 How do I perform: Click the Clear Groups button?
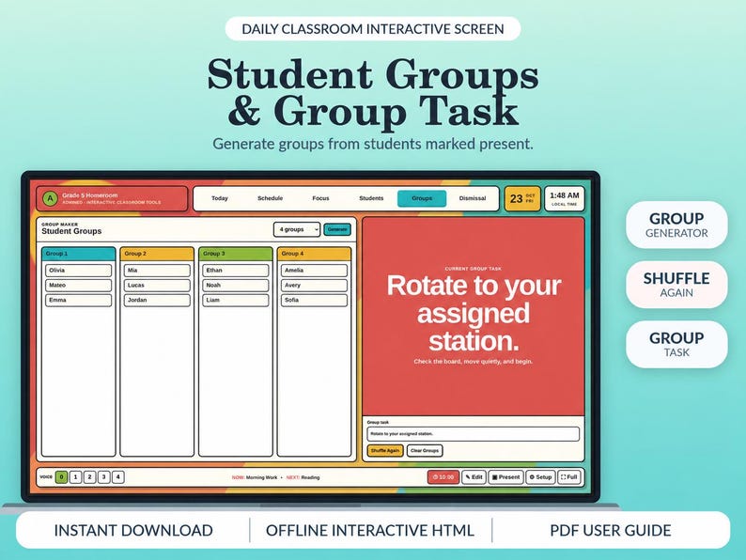click(425, 451)
